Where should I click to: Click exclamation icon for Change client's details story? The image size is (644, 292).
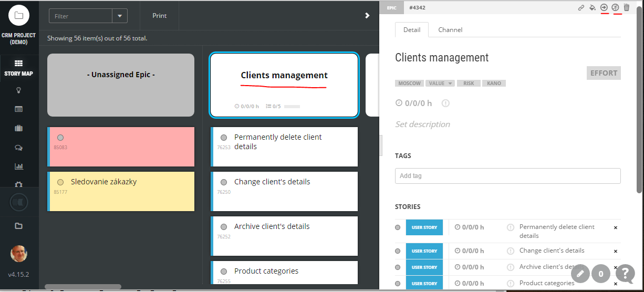(x=511, y=251)
